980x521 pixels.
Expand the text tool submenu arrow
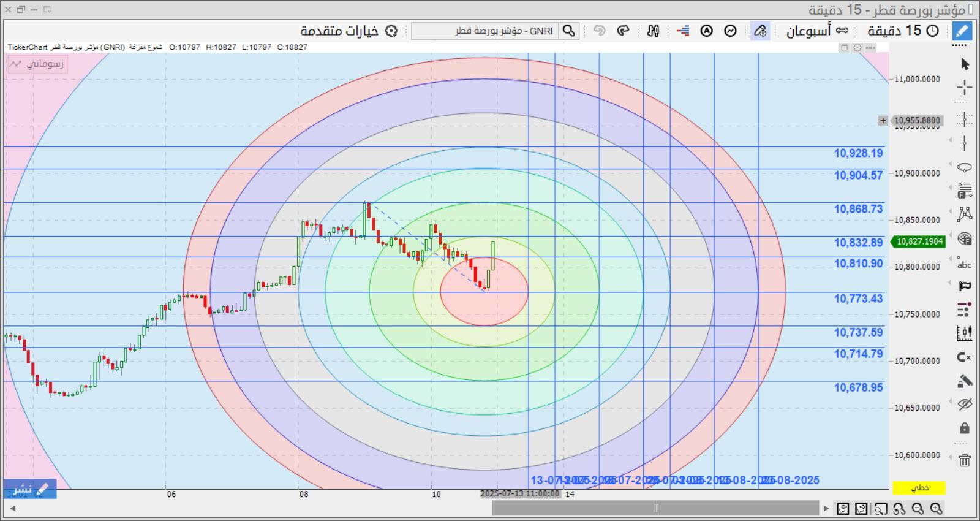coord(951,260)
